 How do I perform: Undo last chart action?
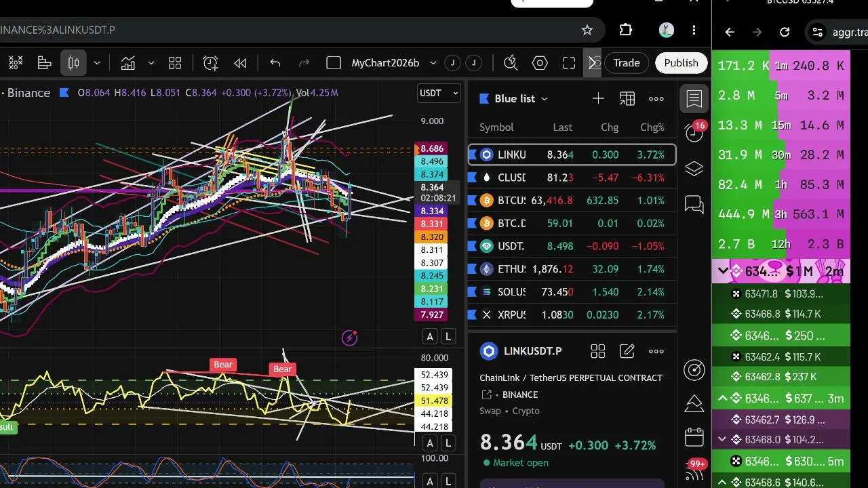pyautogui.click(x=275, y=63)
